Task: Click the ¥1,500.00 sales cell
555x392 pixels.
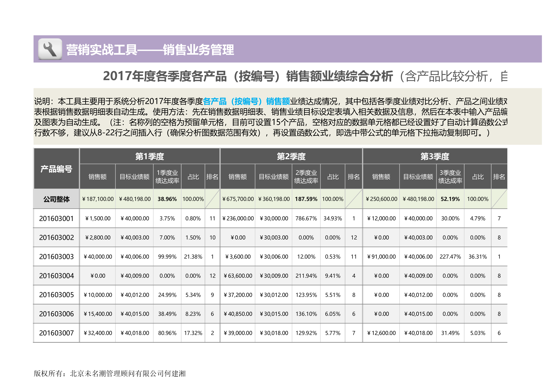Action: (x=98, y=218)
